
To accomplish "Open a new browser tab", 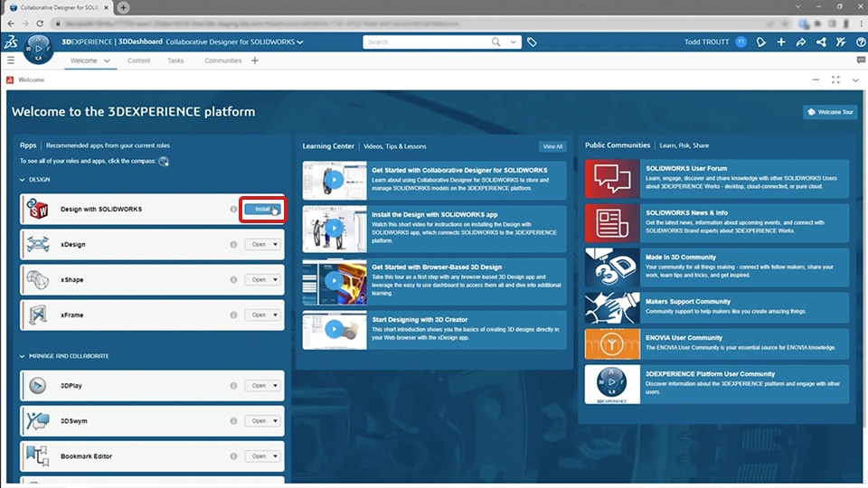I will coord(123,8).
